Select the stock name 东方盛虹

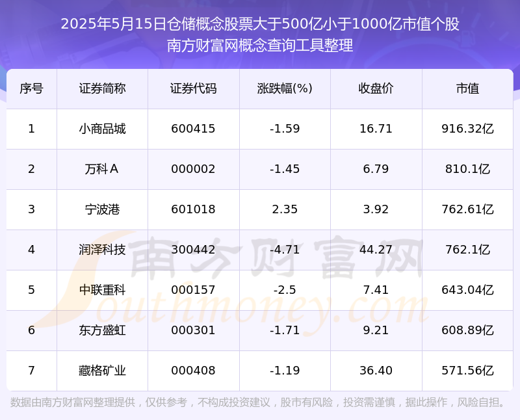click(102, 330)
